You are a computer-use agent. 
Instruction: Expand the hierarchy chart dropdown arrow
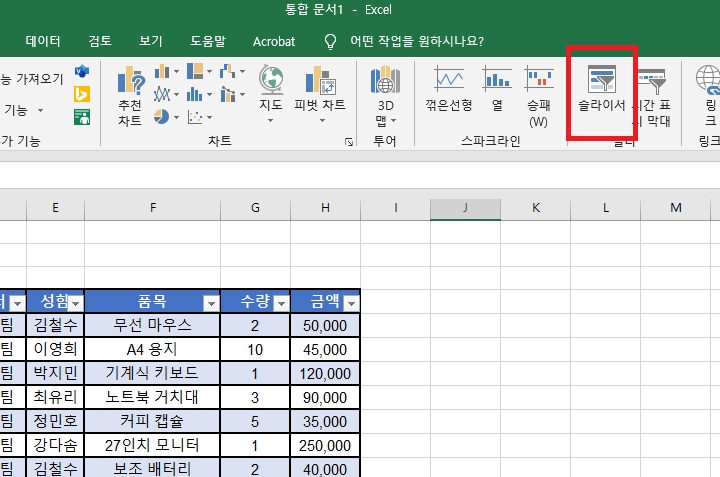coord(209,72)
